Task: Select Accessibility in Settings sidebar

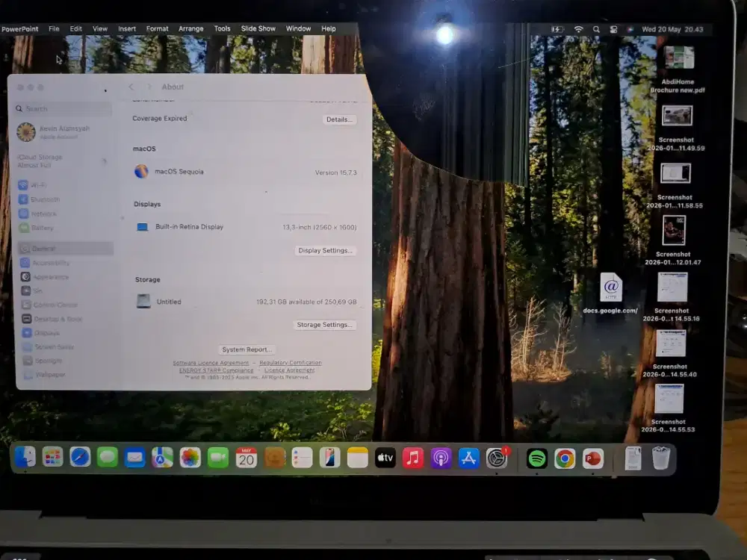Action: click(x=66, y=263)
